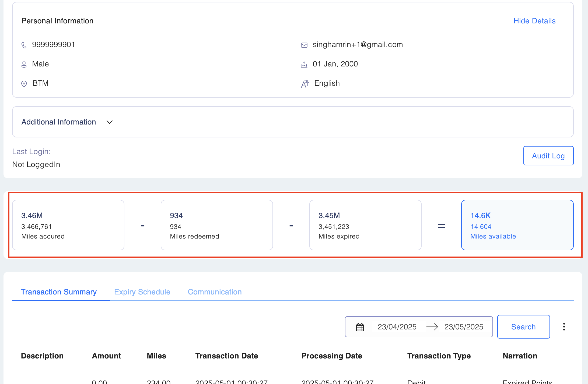Image resolution: width=588 pixels, height=384 pixels.
Task: Select the Transaction Summary tab
Action: pyautogui.click(x=59, y=292)
